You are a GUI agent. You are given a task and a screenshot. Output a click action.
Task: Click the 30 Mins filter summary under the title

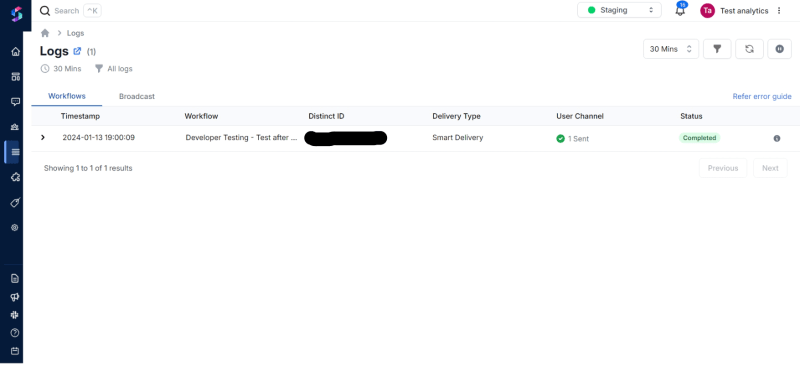pos(61,68)
